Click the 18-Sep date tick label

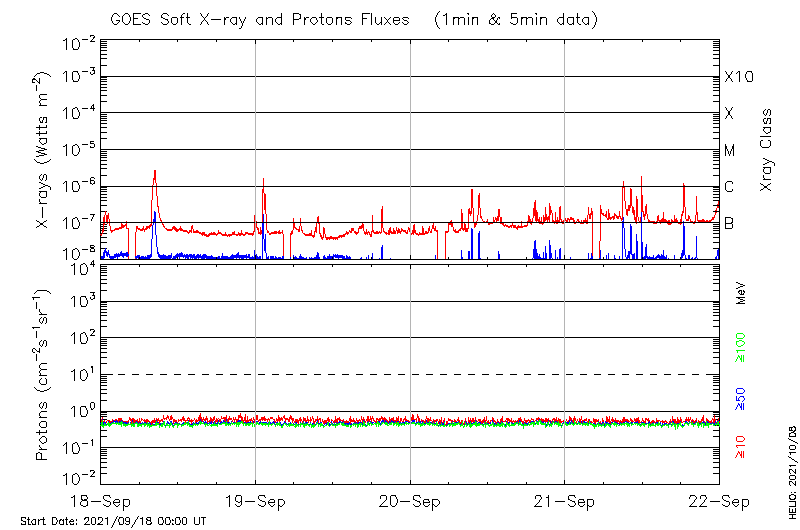point(101,500)
